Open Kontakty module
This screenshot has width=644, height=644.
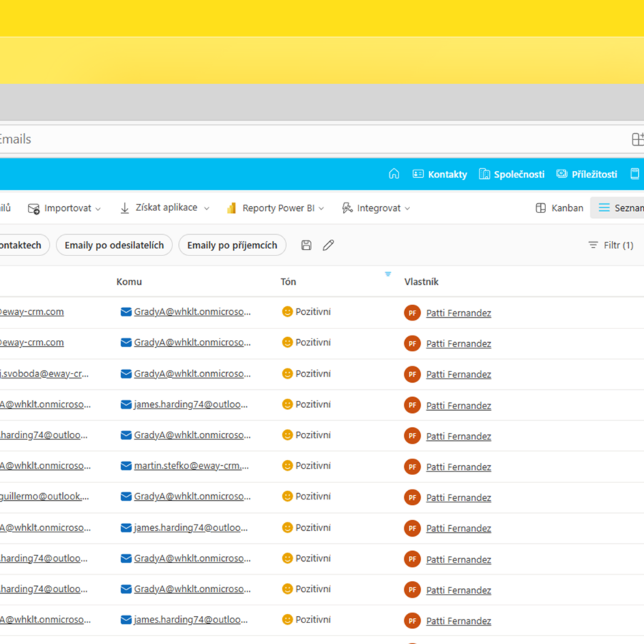[439, 174]
